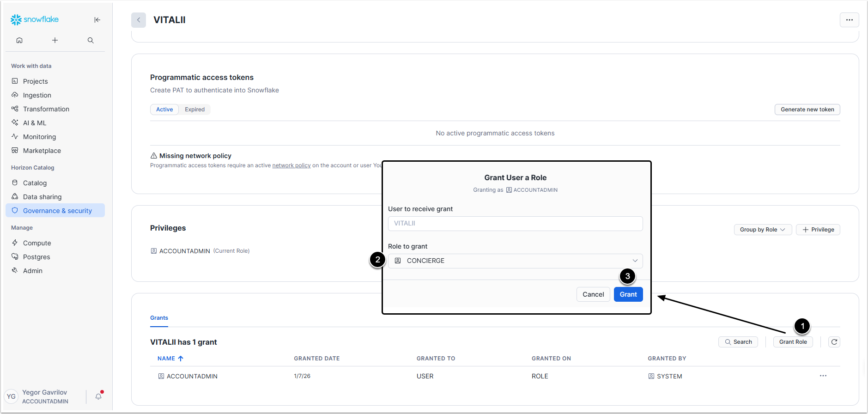Confirm with the blue Grant button
This screenshot has height=414, width=868.
(x=628, y=294)
